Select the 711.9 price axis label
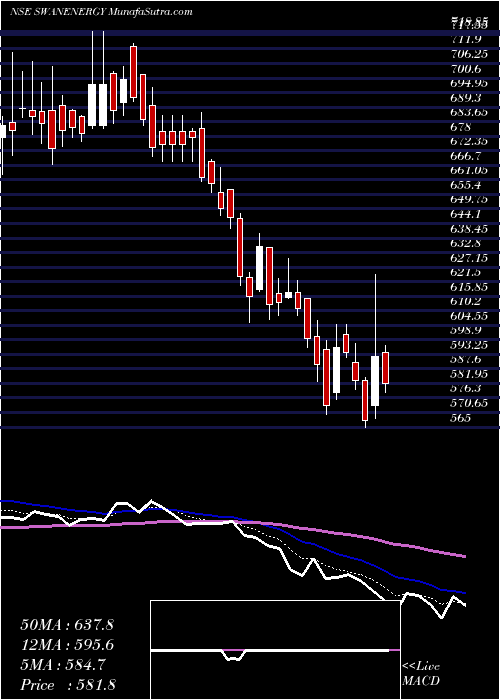 pos(468,41)
